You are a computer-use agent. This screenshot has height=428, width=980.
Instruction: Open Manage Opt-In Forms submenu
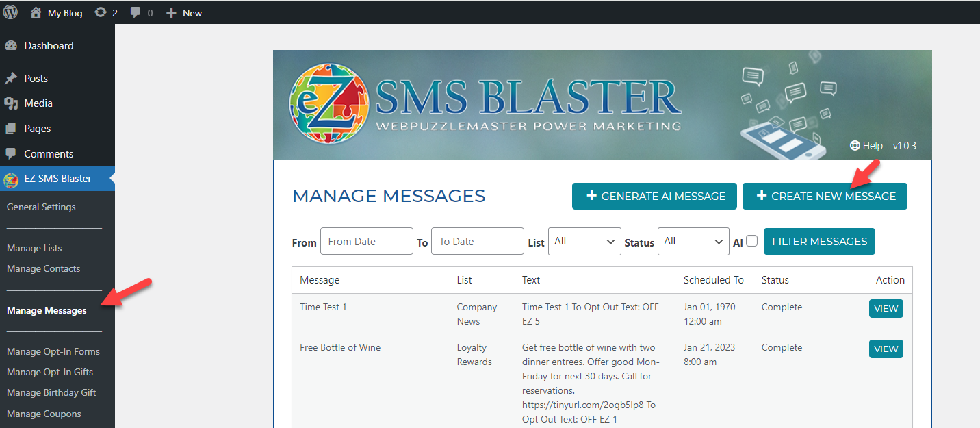point(53,351)
